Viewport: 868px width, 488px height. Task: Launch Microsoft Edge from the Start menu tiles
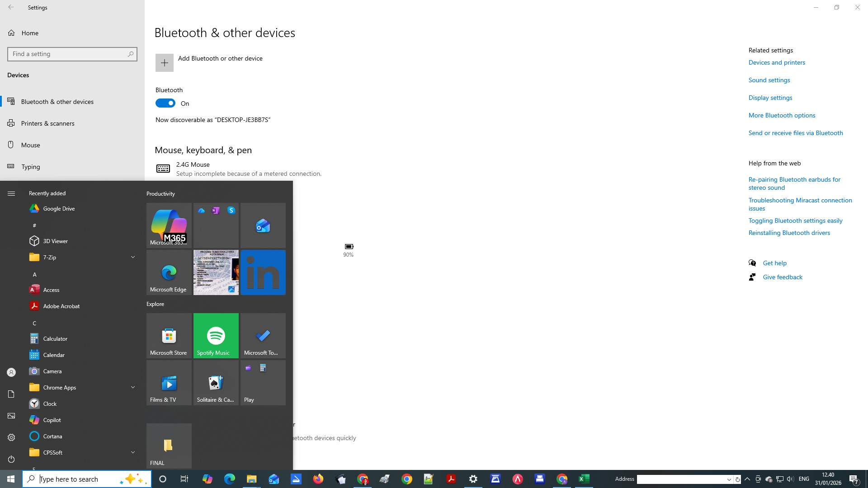[169, 272]
